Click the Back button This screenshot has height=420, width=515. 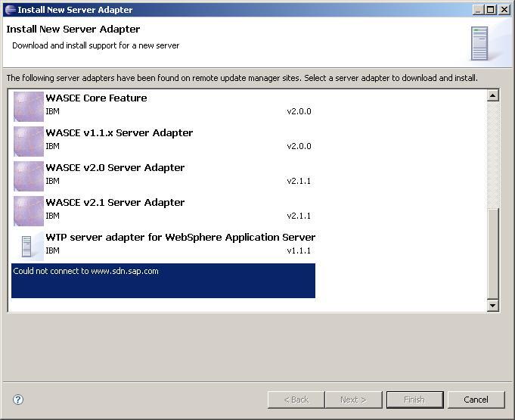(296, 400)
